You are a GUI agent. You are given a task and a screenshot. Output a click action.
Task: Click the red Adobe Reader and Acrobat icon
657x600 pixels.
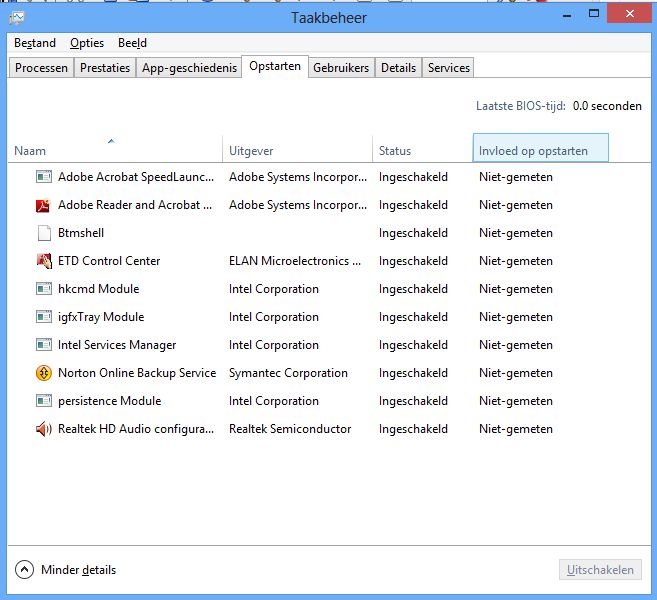point(44,205)
